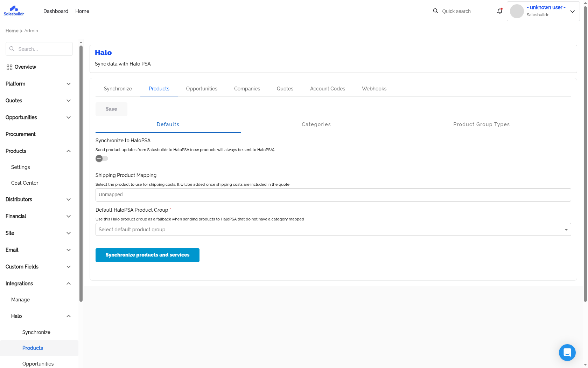Open Products Settings in sidebar
The width and height of the screenshot is (588, 368).
21,167
